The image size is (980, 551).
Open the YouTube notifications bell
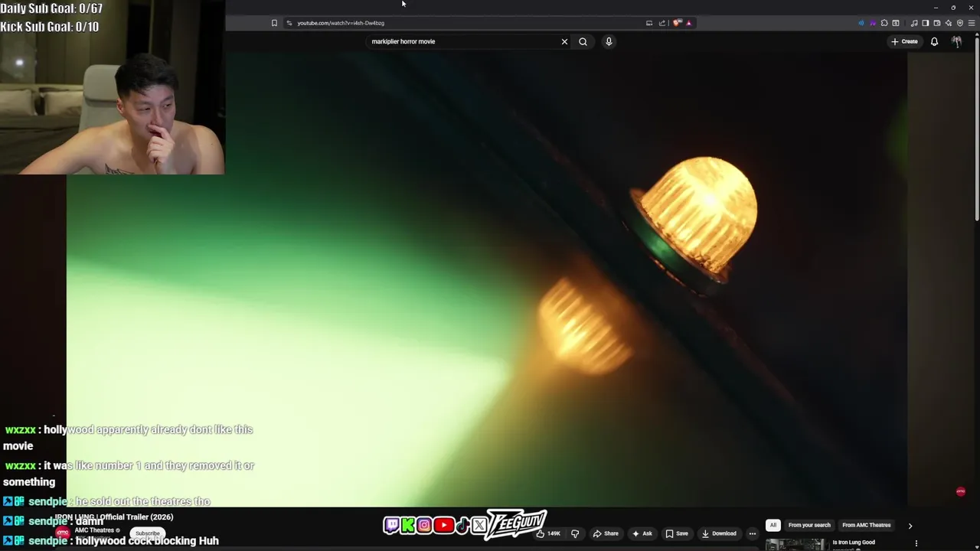[x=934, y=41]
